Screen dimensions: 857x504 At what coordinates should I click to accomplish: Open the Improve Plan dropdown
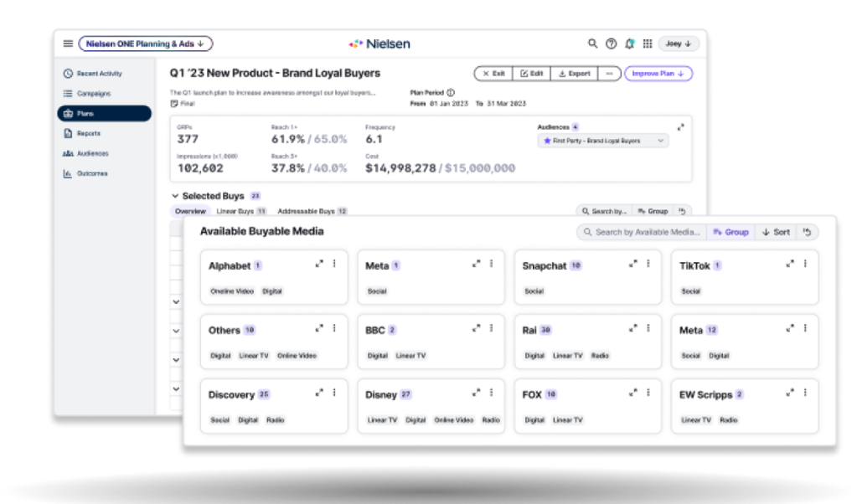coord(658,74)
